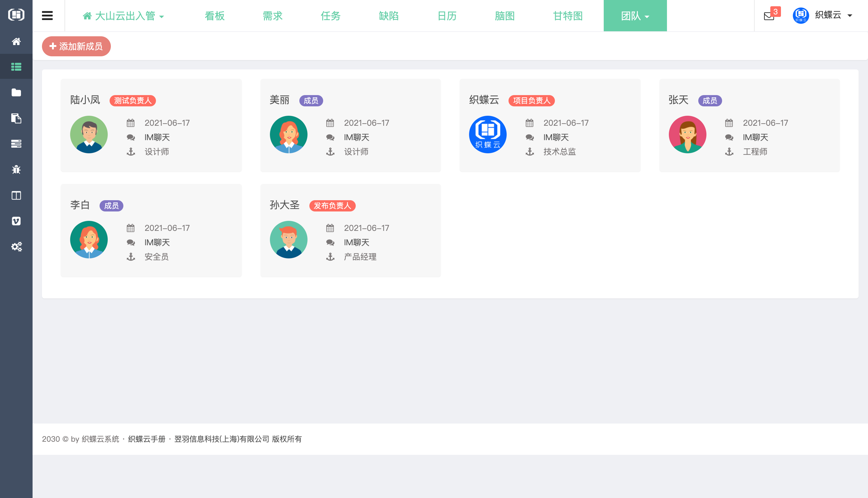Click the 项目负责人 badge on 织蝶云
The image size is (868, 498).
tap(531, 100)
